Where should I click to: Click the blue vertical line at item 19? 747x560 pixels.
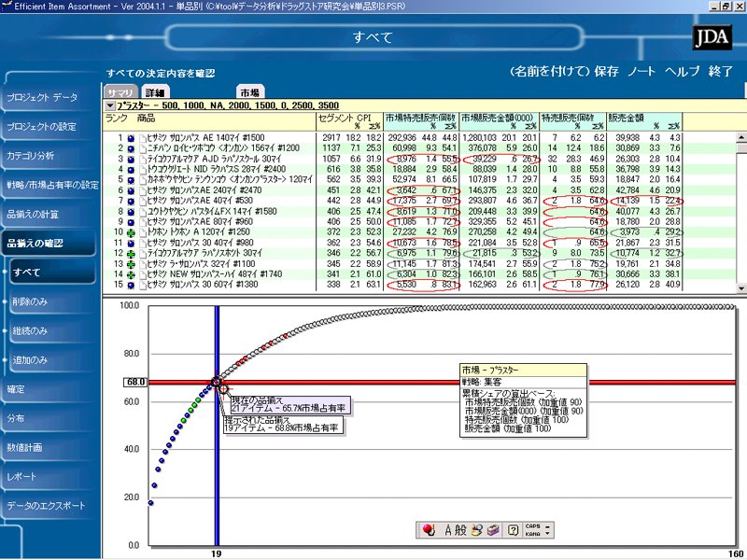coord(217,427)
